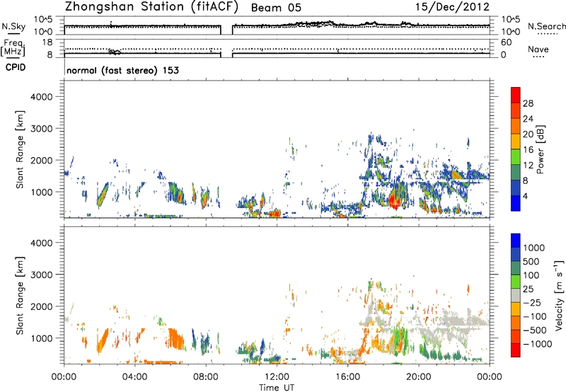Screen dimensions: 566x392
Task: Click the 4000 tick label of the velocity panel
Action: pos(41,243)
